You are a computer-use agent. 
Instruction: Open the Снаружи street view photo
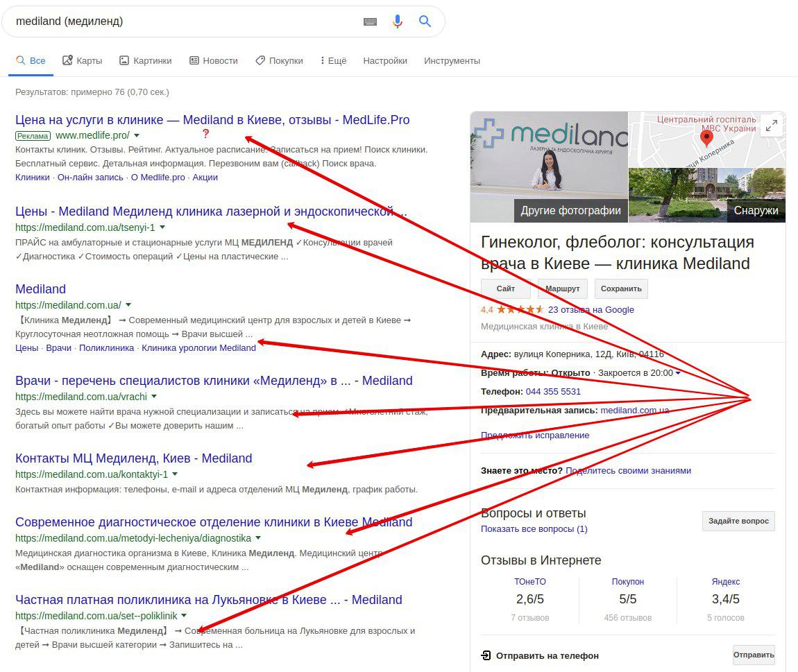(707, 196)
